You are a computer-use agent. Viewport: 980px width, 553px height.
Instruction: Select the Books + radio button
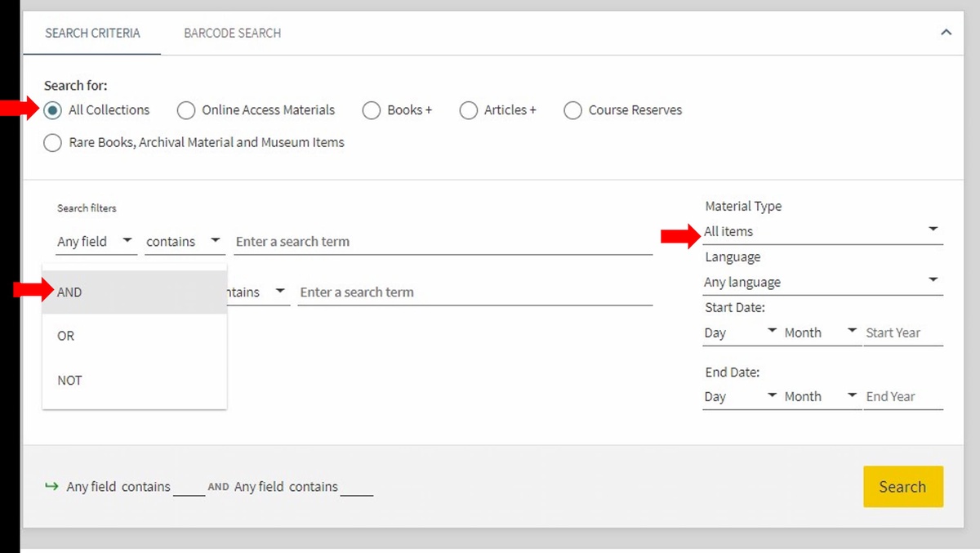tap(372, 109)
